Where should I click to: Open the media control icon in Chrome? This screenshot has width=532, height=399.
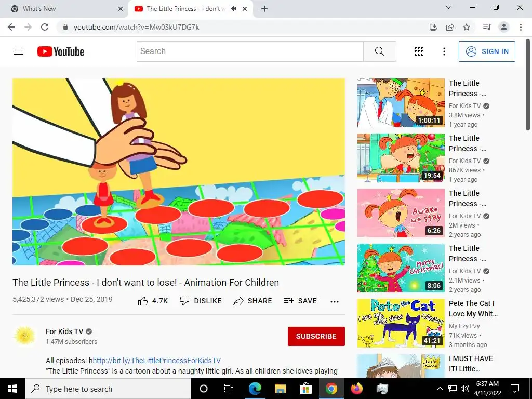pyautogui.click(x=487, y=27)
